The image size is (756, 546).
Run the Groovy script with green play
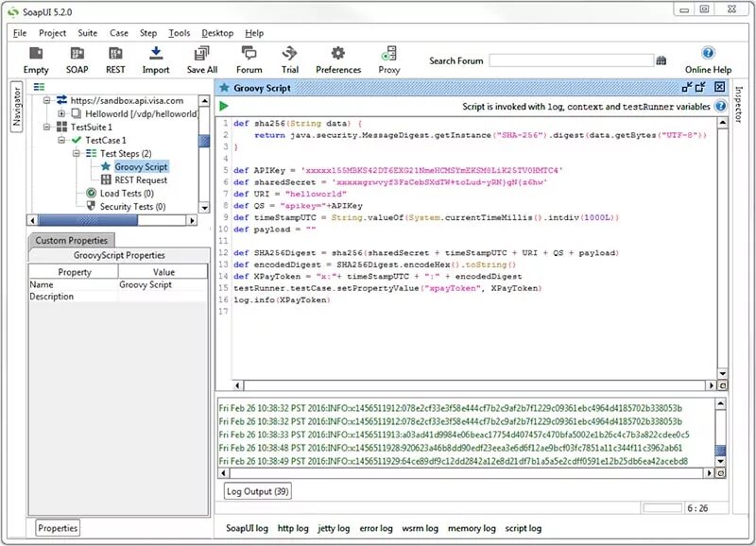tap(224, 106)
